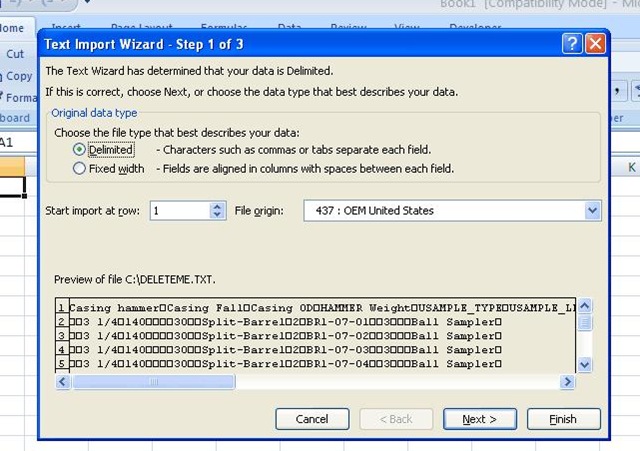This screenshot has width=640, height=451.
Task: Open the File origin dropdown
Action: pos(592,211)
